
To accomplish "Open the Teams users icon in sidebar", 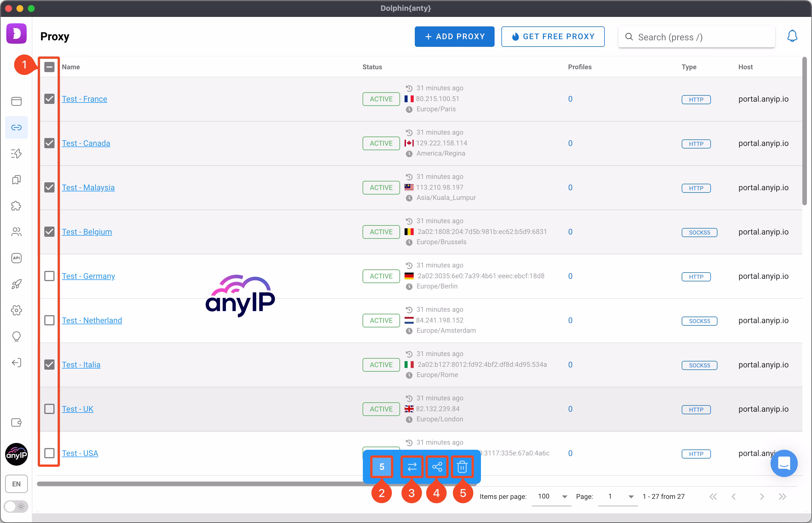I will [16, 232].
